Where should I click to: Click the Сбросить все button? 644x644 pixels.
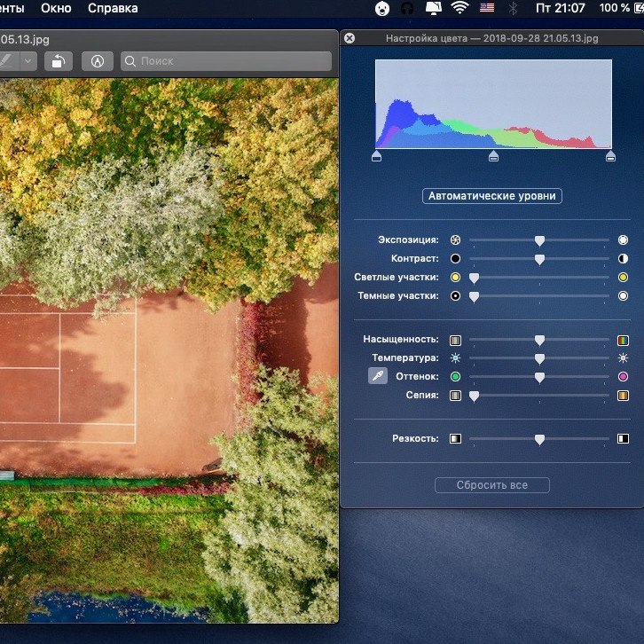(492, 485)
